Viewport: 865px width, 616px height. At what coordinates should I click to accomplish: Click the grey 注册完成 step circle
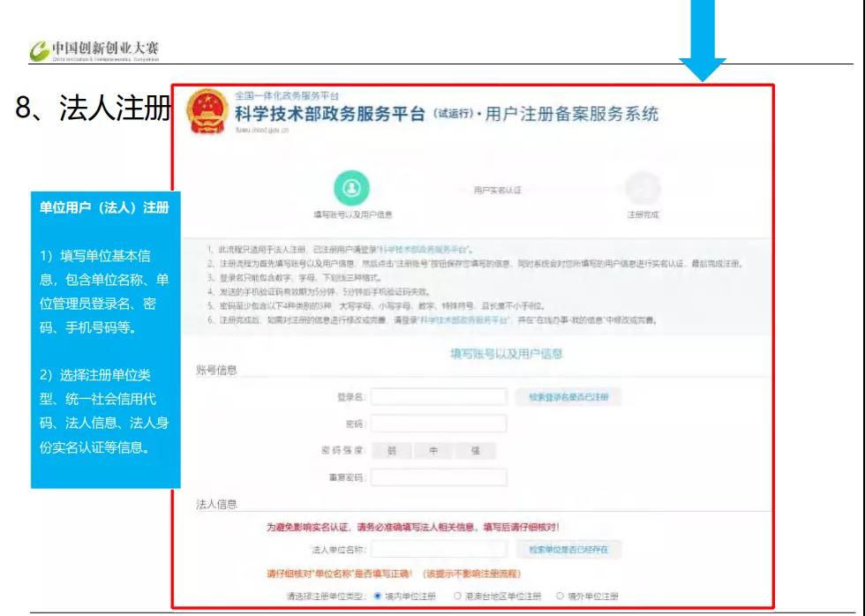pyautogui.click(x=642, y=188)
